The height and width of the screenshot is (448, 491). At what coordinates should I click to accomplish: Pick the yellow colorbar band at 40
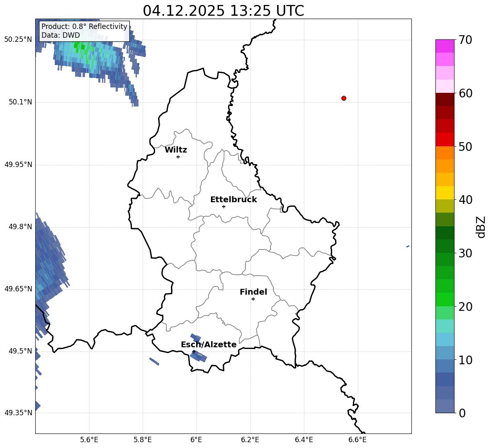pyautogui.click(x=445, y=193)
